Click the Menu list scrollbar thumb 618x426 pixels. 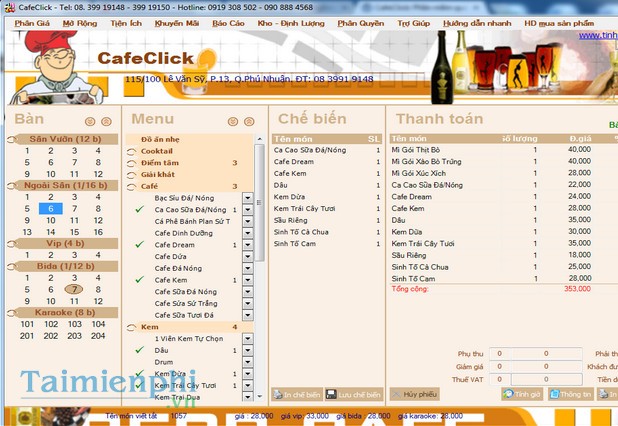tap(259, 203)
